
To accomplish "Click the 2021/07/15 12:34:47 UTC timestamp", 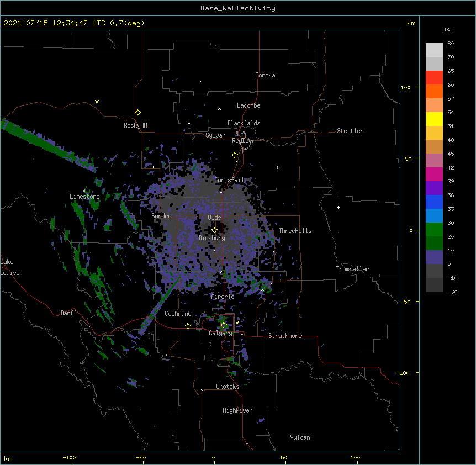I will click(x=55, y=23).
